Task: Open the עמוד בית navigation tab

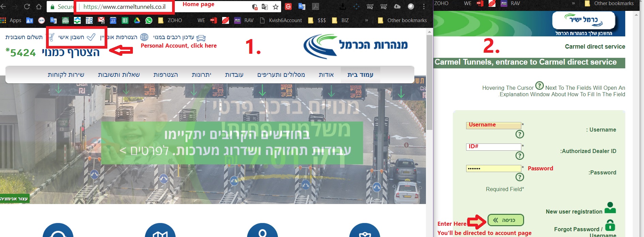Action: pos(360,75)
